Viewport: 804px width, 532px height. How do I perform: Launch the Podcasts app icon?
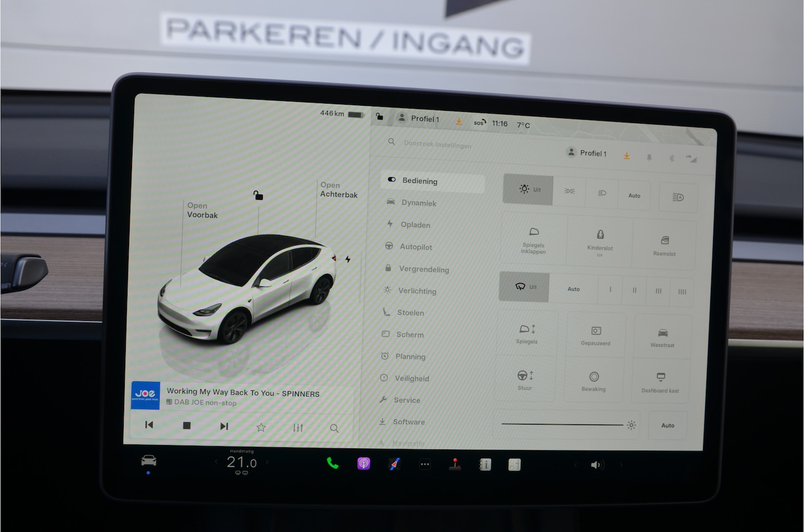(x=363, y=464)
